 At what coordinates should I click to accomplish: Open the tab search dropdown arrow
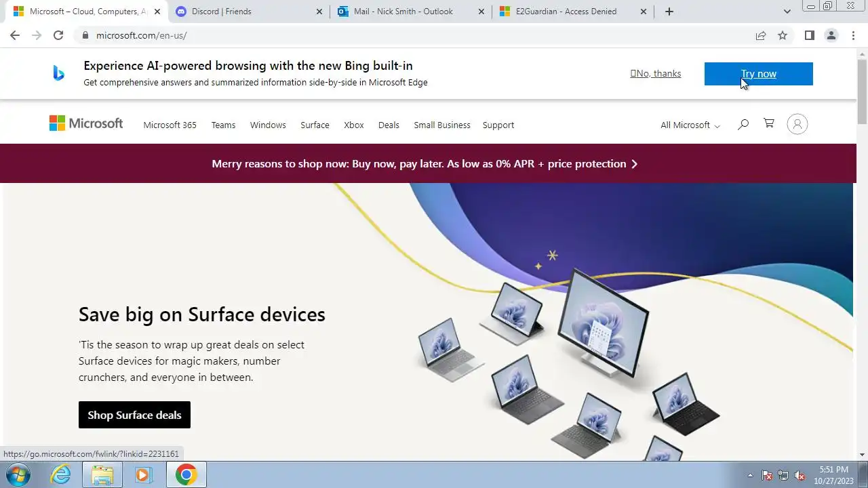pos(787,12)
